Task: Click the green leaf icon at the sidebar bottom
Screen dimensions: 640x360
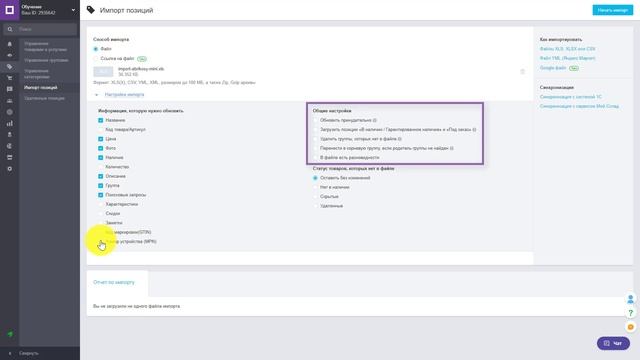Action: coord(10,334)
